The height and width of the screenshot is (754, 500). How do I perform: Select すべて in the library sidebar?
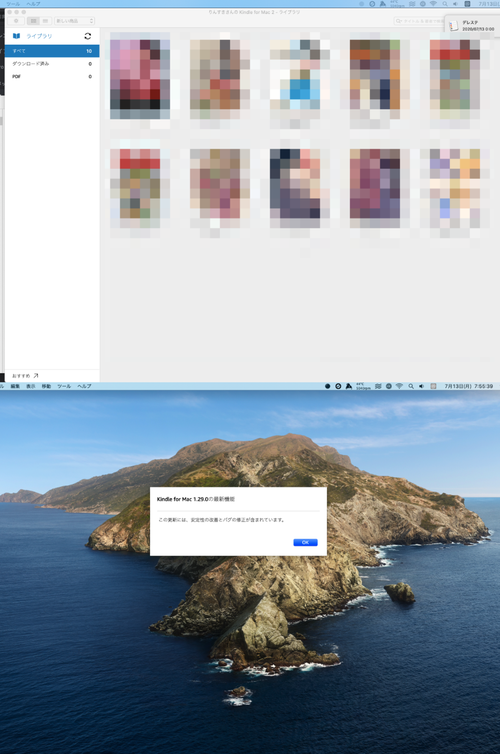point(52,51)
